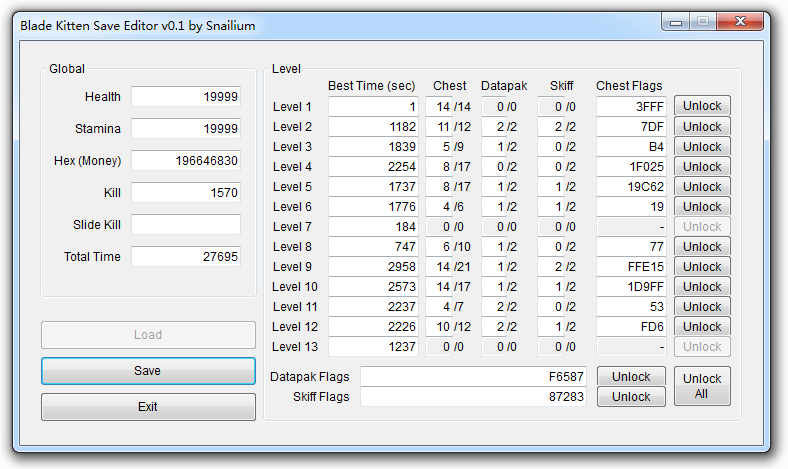Unlock button next to Datapak Flags
Screen dimensions: 788x469
click(x=631, y=377)
